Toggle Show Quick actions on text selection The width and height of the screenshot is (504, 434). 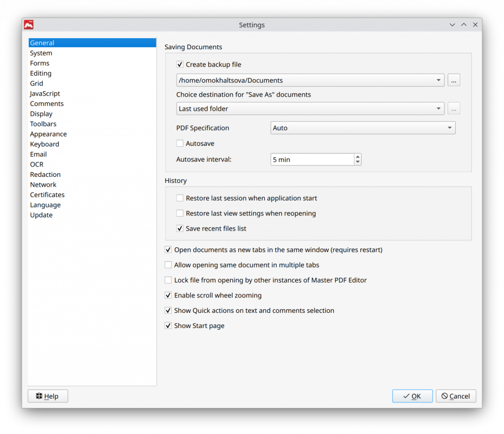click(x=168, y=310)
